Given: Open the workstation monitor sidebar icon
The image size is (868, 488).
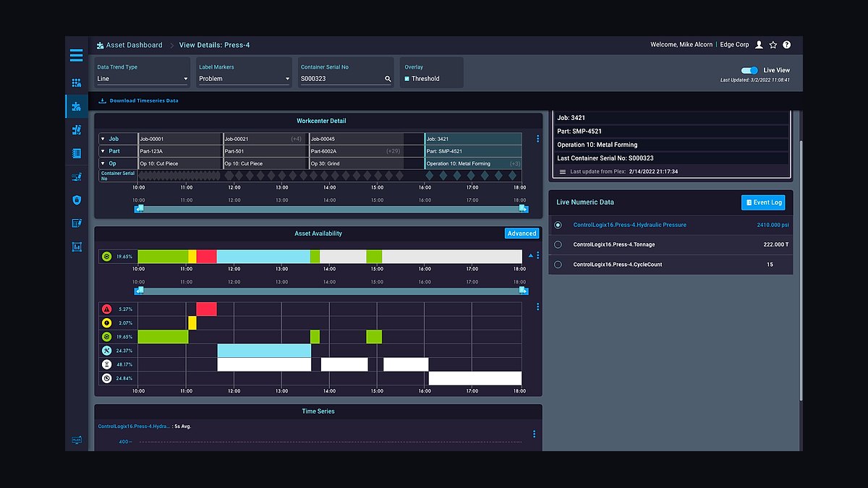Looking at the screenshot, I should point(76,176).
